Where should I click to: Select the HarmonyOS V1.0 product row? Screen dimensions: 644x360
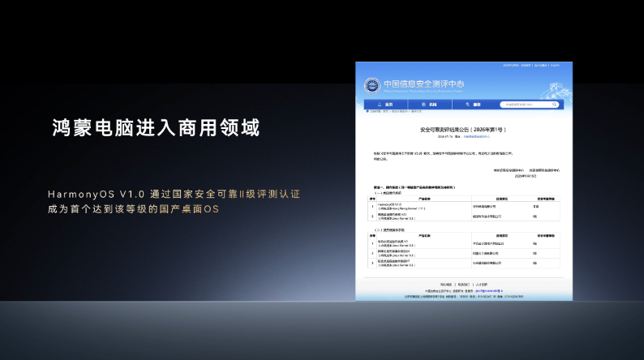464,207
